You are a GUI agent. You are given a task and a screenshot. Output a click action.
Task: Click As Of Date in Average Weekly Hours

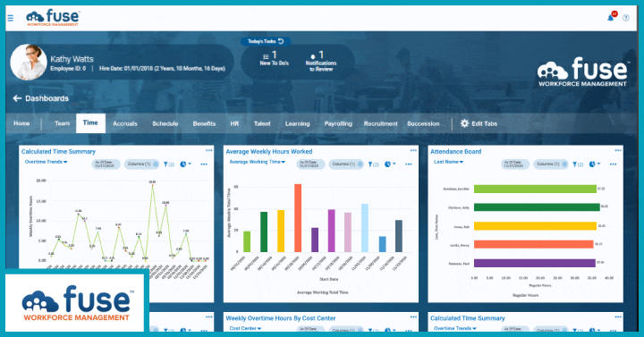click(x=310, y=164)
